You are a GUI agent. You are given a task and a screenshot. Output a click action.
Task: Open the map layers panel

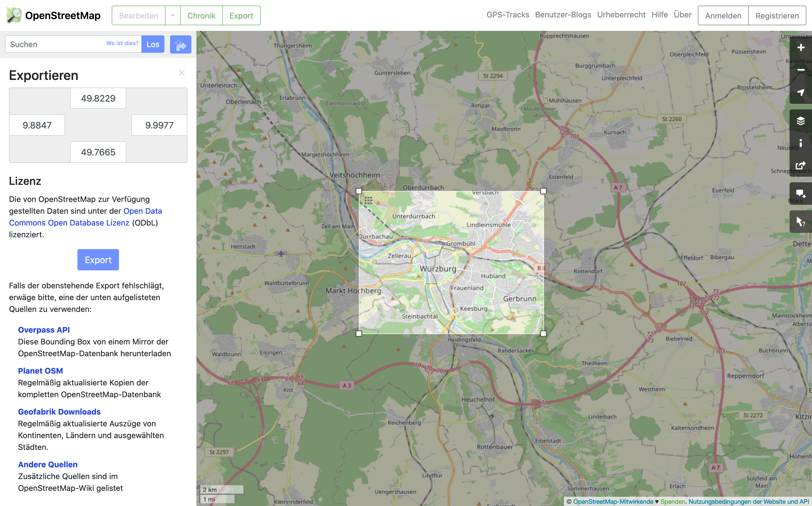[x=800, y=121]
